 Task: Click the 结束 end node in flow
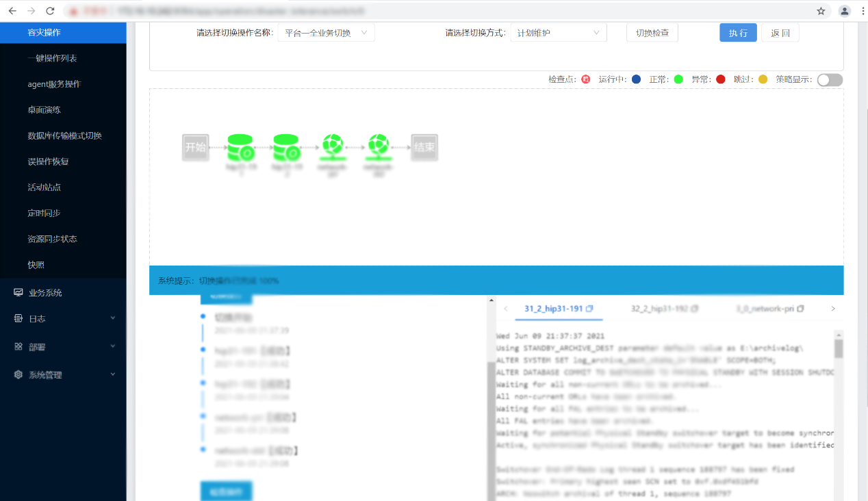tap(424, 147)
